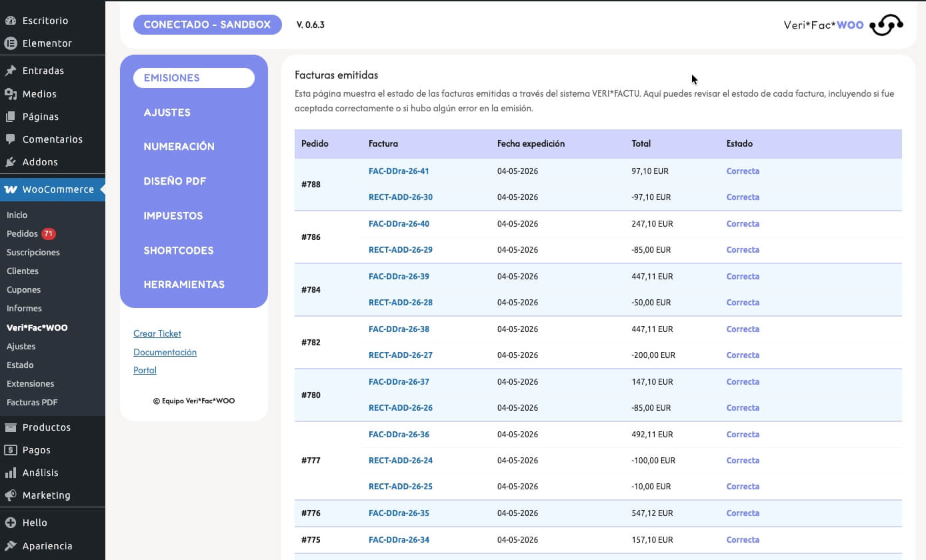Click Correcta status for FAC-DDra-26-41
926x560 pixels.
click(x=743, y=171)
